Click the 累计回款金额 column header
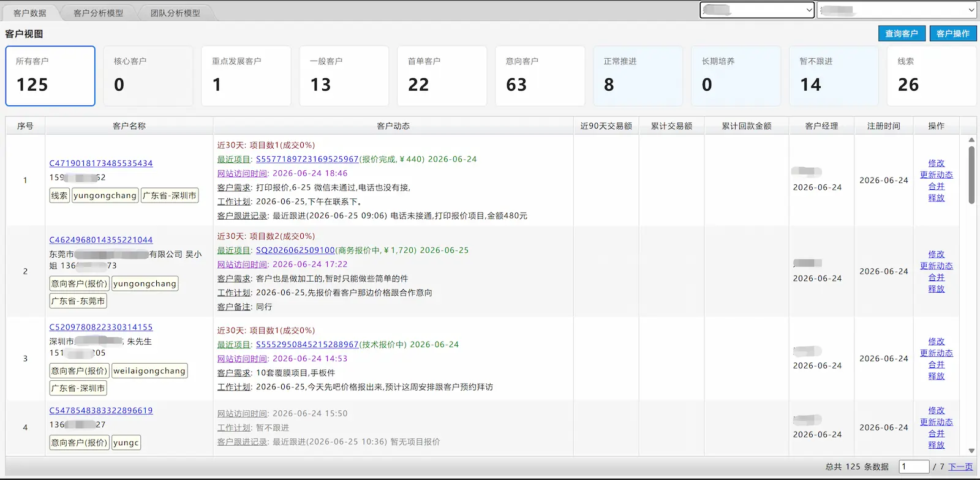 [x=747, y=126]
